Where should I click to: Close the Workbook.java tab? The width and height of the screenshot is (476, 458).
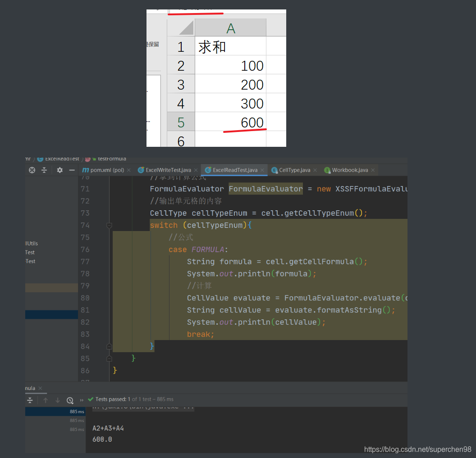click(x=373, y=170)
